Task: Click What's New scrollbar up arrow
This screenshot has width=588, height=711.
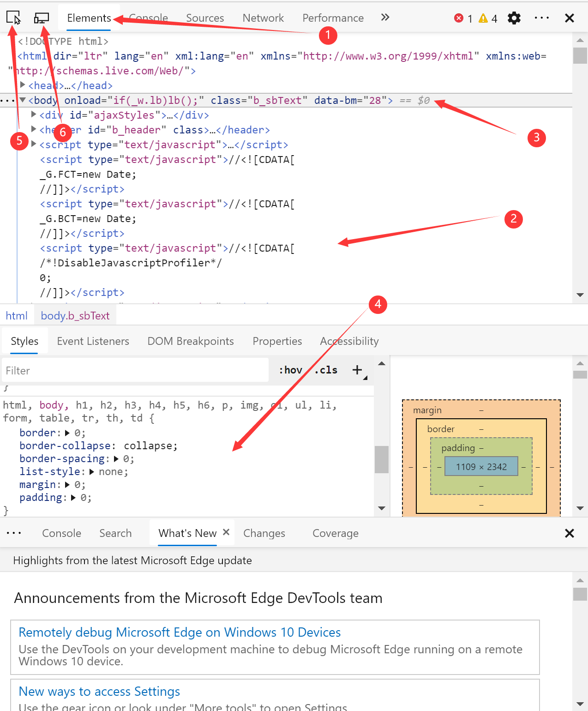Action: click(x=580, y=580)
